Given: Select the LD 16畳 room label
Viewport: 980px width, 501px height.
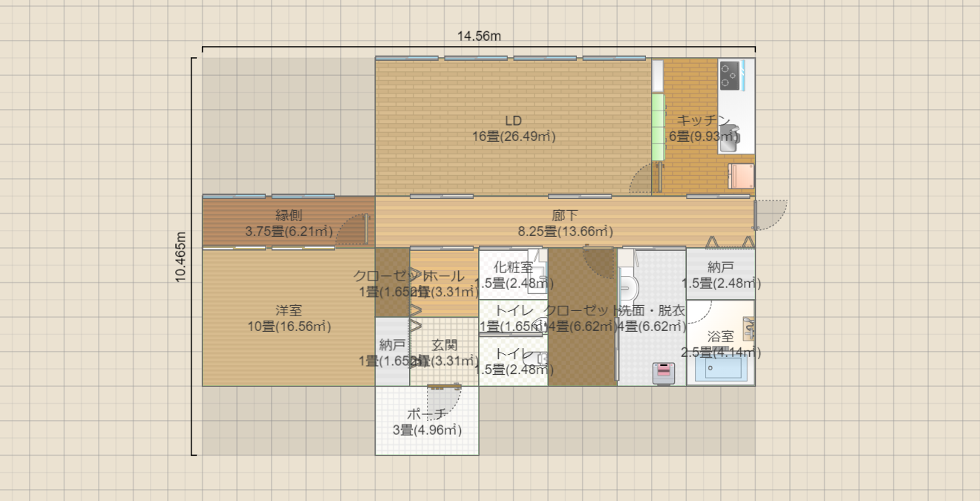Looking at the screenshot, I should pos(514,128).
